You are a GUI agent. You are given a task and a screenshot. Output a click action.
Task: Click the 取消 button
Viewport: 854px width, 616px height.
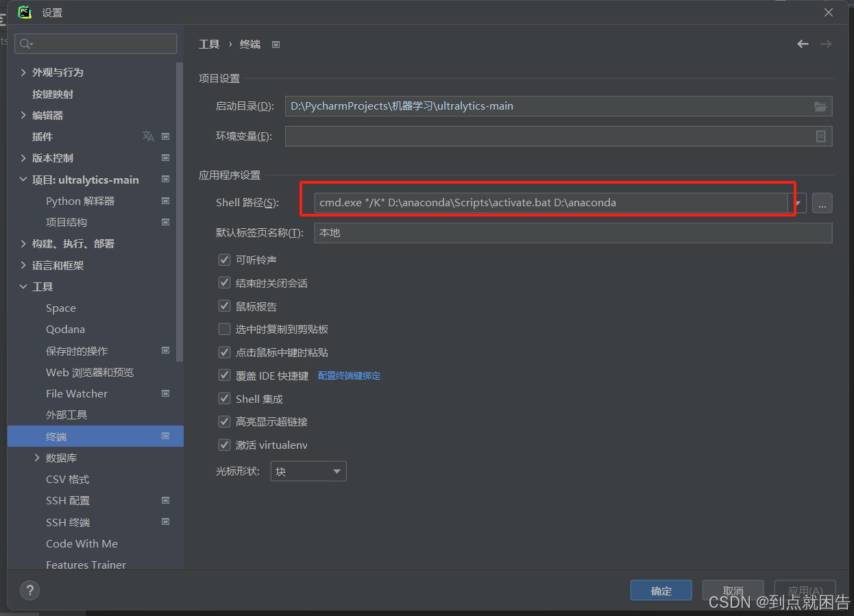tap(733, 591)
